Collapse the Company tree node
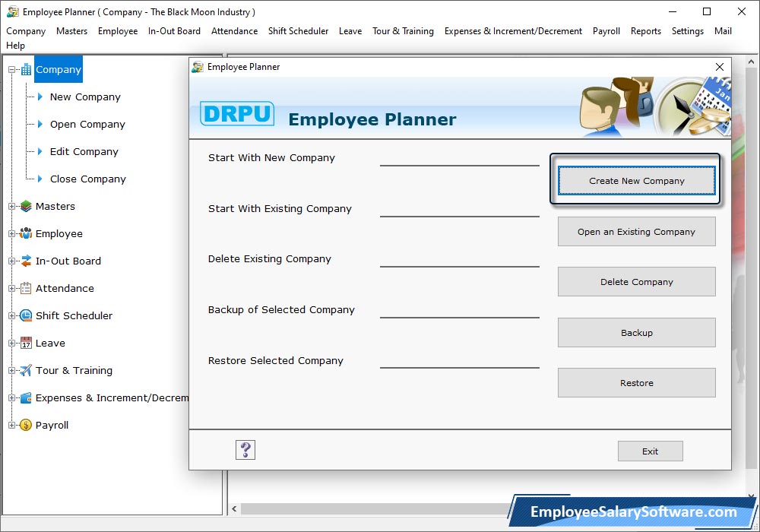 click(x=11, y=70)
